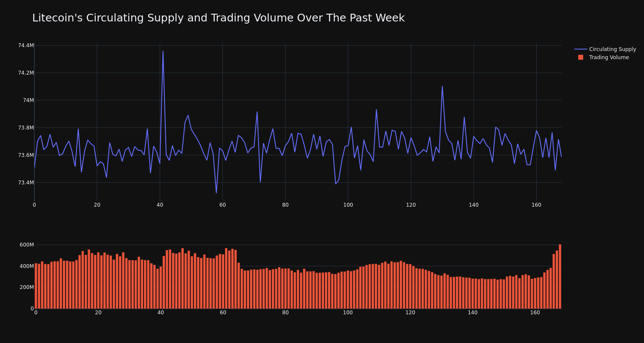Click the 200M label on volume axis
Image resolution: width=644 pixels, height=343 pixels.
coord(27,287)
